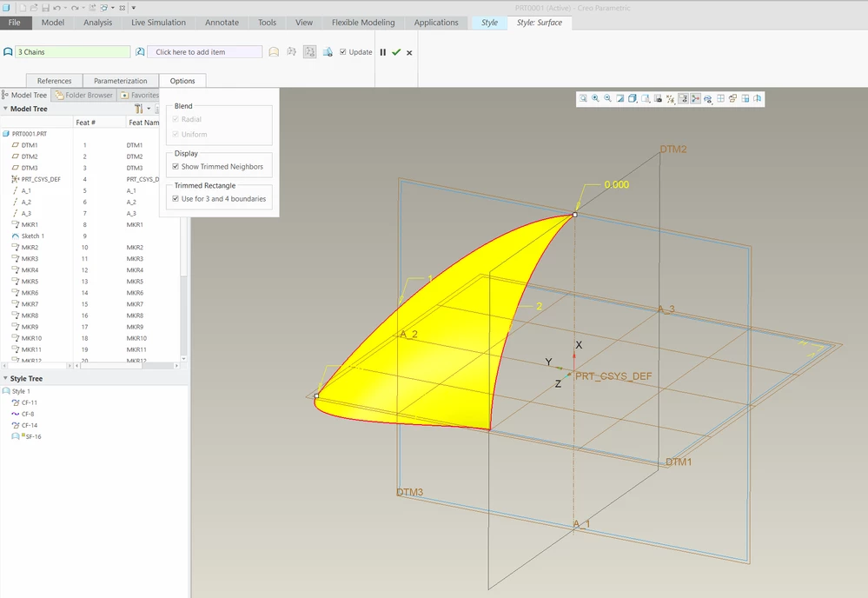The width and height of the screenshot is (868, 598).
Task: Switch to the Analysis ribbon tab
Action: (x=97, y=22)
